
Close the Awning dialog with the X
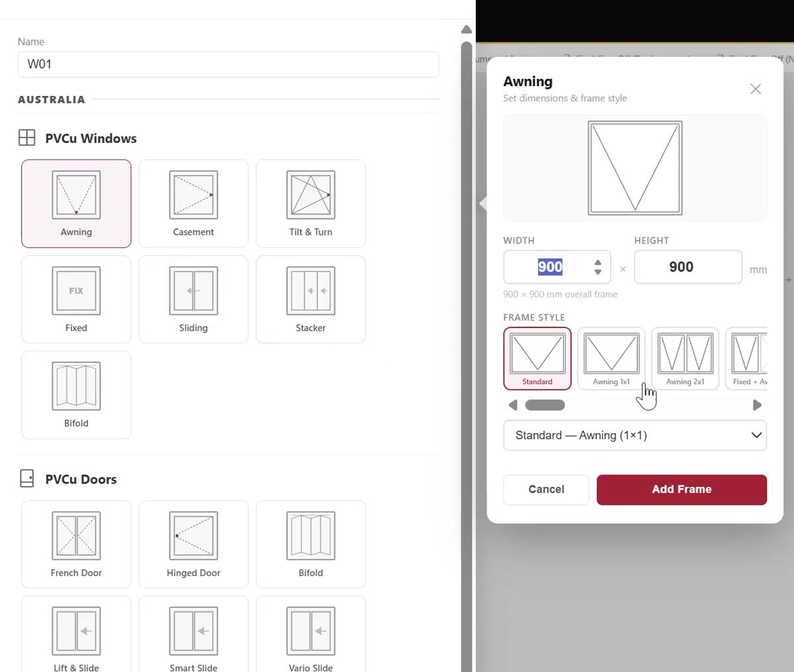coord(756,89)
